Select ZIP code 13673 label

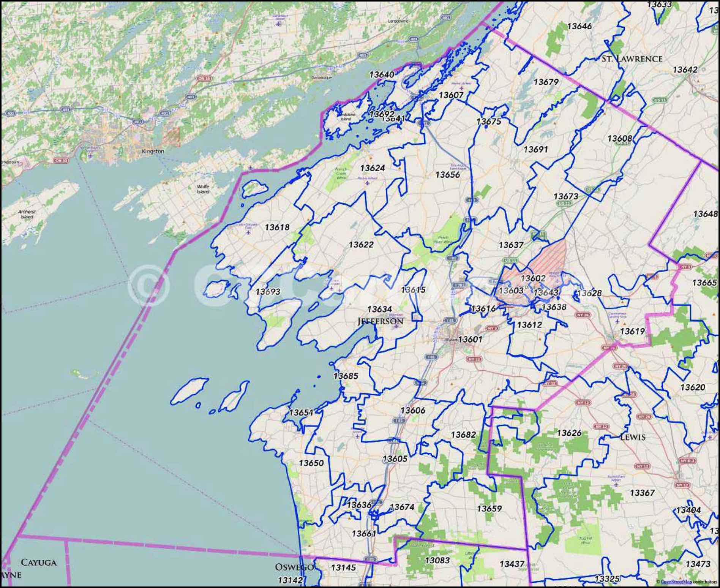pos(566,196)
